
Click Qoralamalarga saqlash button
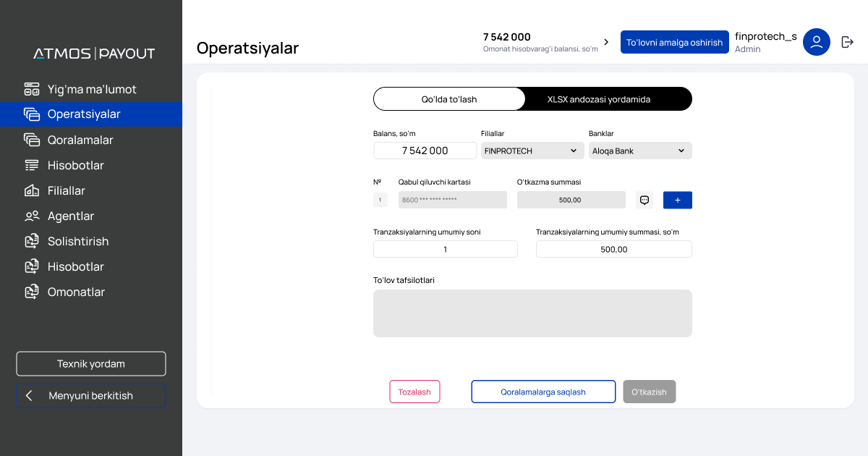click(543, 392)
